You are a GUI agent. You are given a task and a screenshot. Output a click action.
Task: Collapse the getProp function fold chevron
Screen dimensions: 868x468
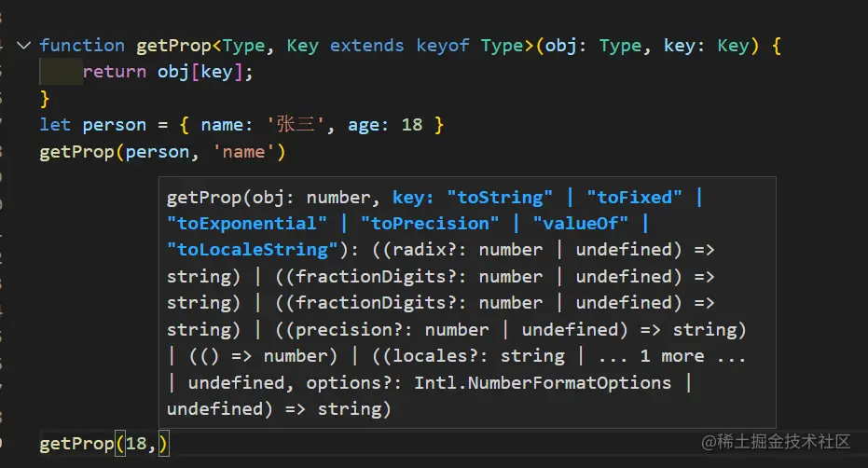tap(24, 46)
